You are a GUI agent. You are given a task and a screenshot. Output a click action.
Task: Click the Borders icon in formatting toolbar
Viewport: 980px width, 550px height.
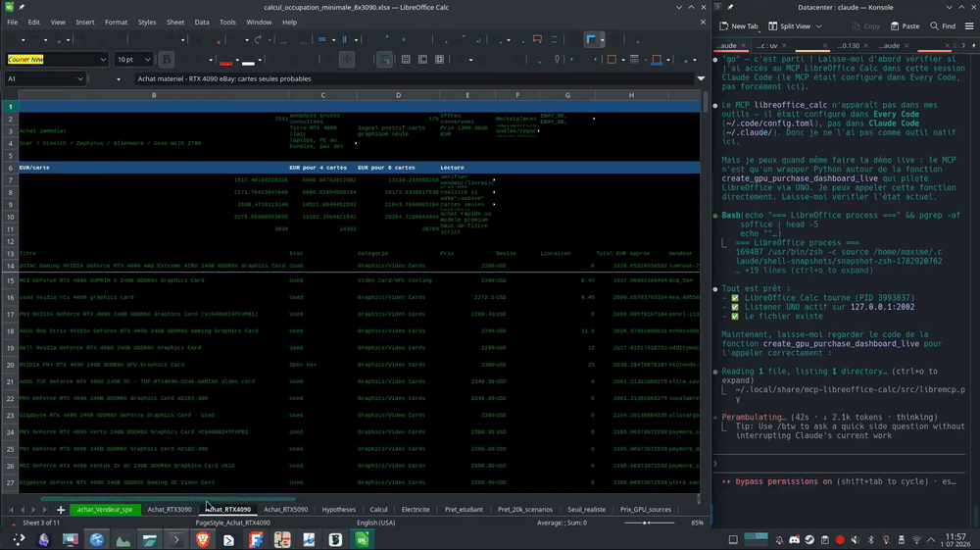[612, 60]
